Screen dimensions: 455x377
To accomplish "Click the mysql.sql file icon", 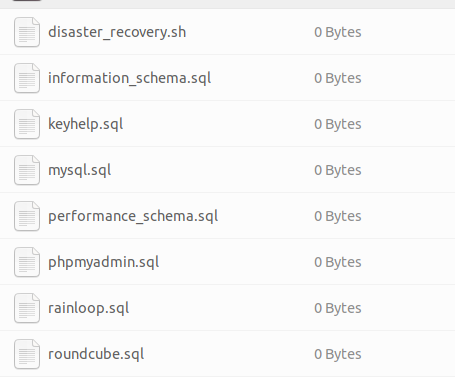I will [27, 170].
